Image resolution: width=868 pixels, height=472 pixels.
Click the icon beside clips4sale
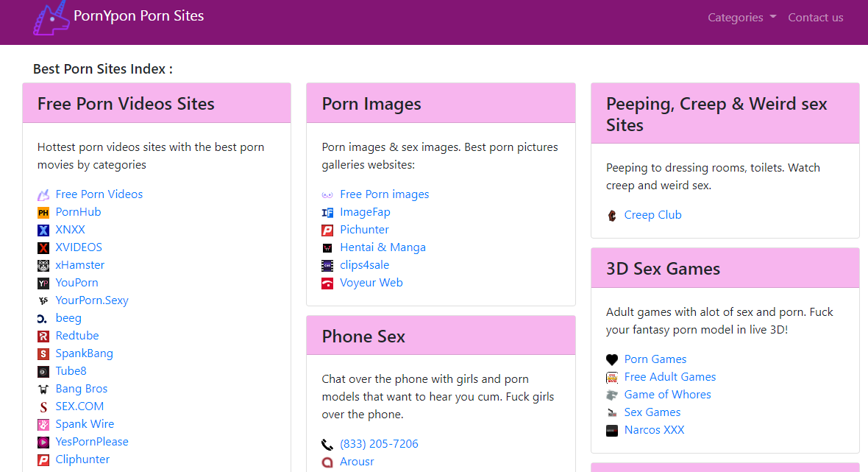328,265
